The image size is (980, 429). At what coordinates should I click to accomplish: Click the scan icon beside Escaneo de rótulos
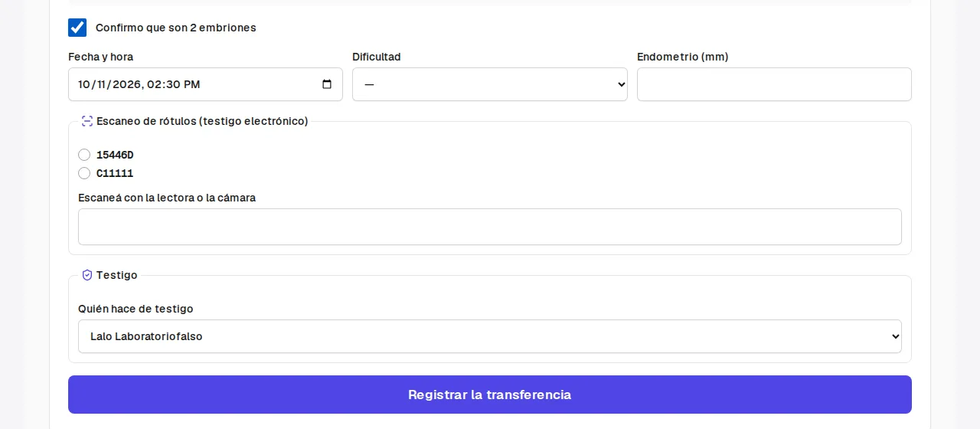tap(87, 121)
